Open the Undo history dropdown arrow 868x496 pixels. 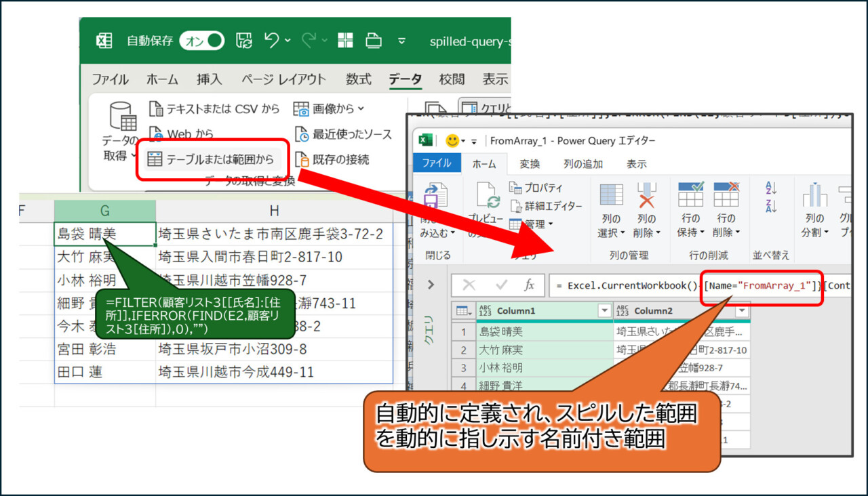[x=288, y=41]
